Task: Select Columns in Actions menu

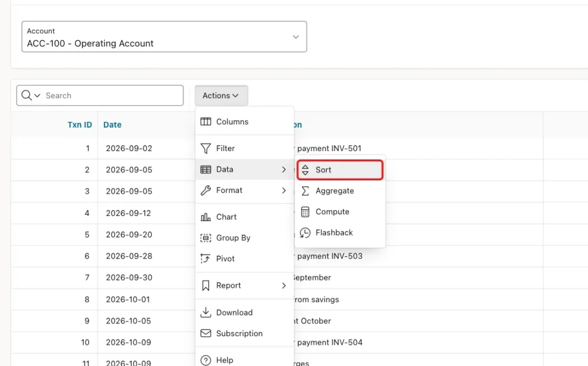Action: (x=245, y=122)
